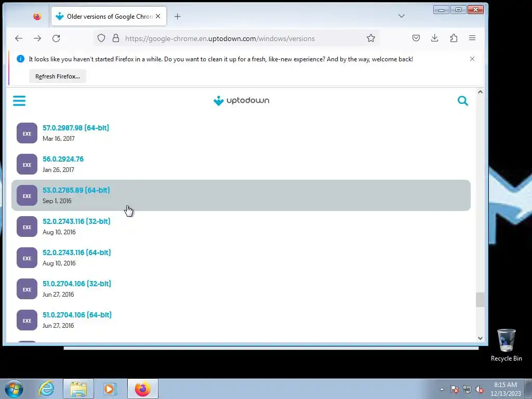Open version 52.0.2743.116 (64-bit) link
Image resolution: width=532 pixels, height=399 pixels.
tap(77, 253)
